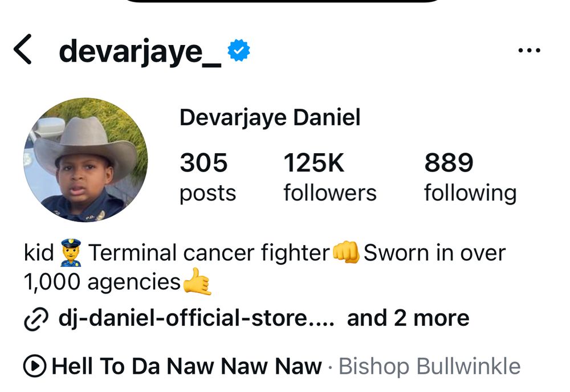Image resolution: width=570 pixels, height=392 pixels.
Task: View the 305 posts count
Action: (207, 177)
